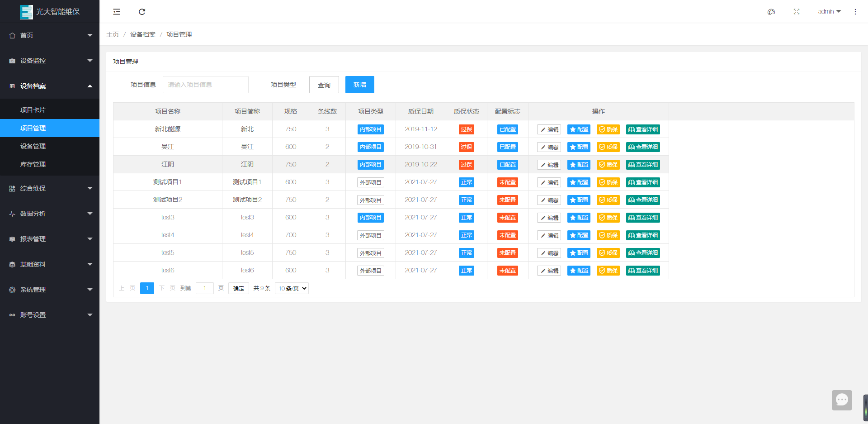This screenshot has height=424, width=868.
Task: Click the 设备档案 breadcrumb link
Action: coord(143,34)
